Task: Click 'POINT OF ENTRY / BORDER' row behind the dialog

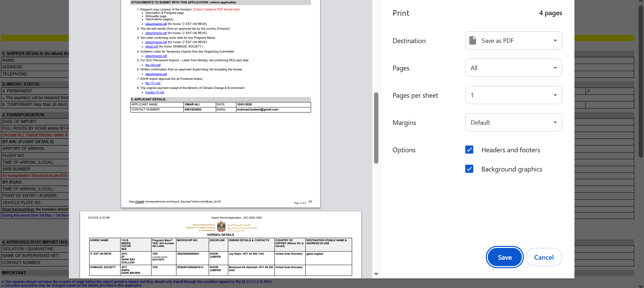Action: 35,196
